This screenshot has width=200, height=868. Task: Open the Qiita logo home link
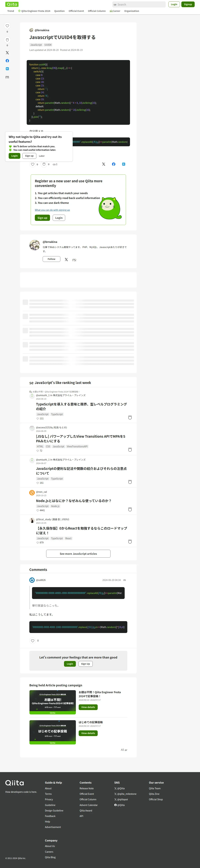[x=12, y=4]
